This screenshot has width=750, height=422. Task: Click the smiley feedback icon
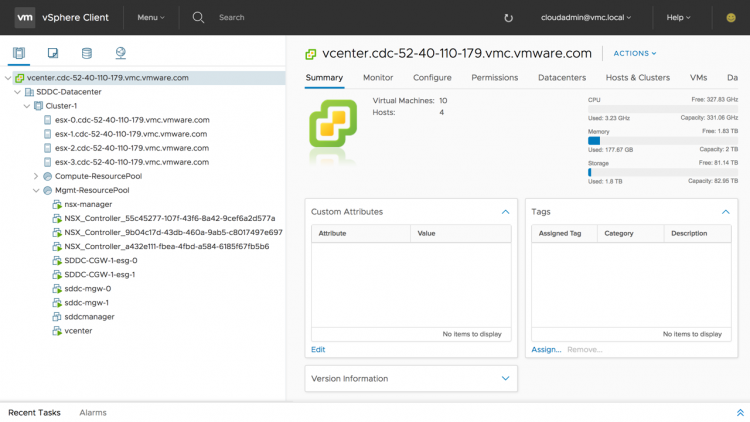pyautogui.click(x=731, y=18)
